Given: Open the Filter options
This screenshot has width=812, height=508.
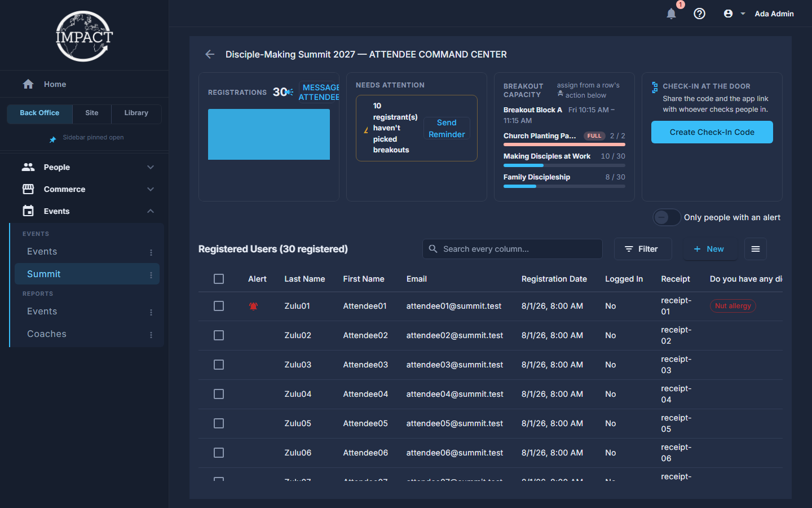Looking at the screenshot, I should [643, 249].
